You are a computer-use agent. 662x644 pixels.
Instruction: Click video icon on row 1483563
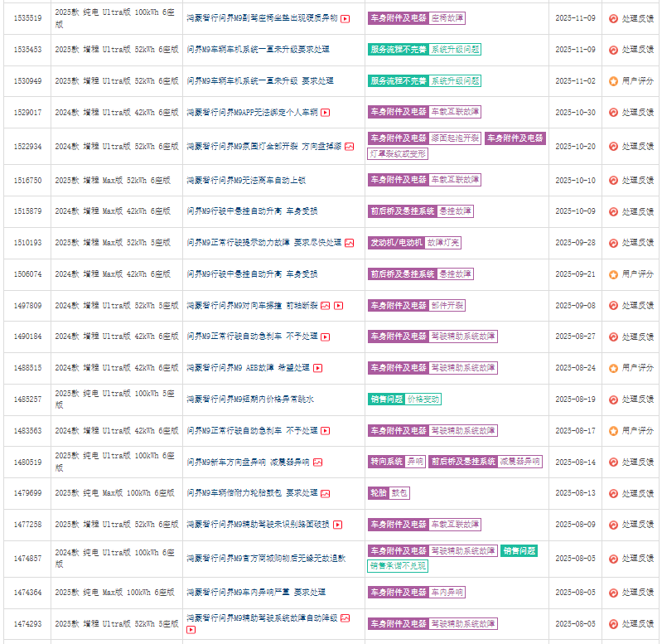pyautogui.click(x=325, y=431)
